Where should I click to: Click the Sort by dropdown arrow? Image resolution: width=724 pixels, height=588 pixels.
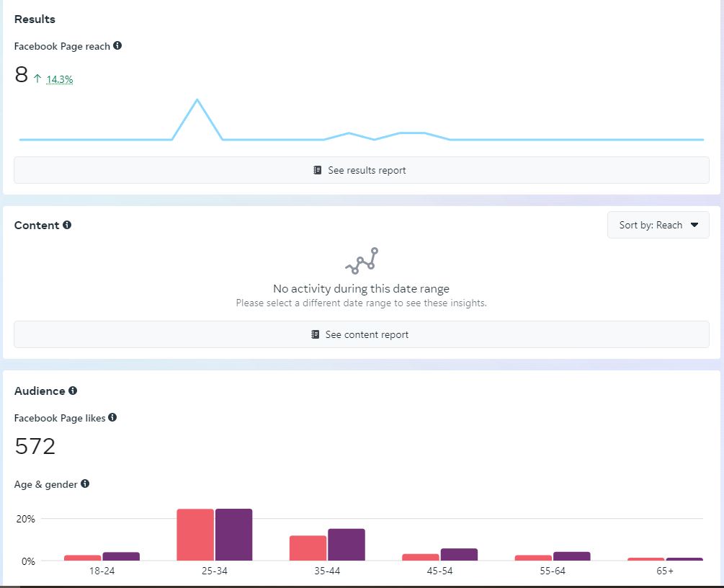click(x=694, y=225)
